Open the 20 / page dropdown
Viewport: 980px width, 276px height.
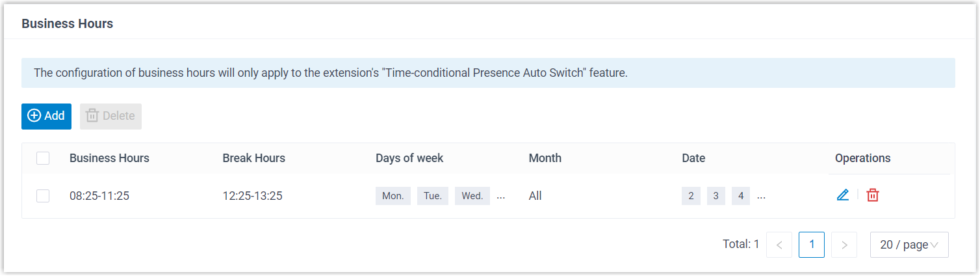tap(909, 245)
